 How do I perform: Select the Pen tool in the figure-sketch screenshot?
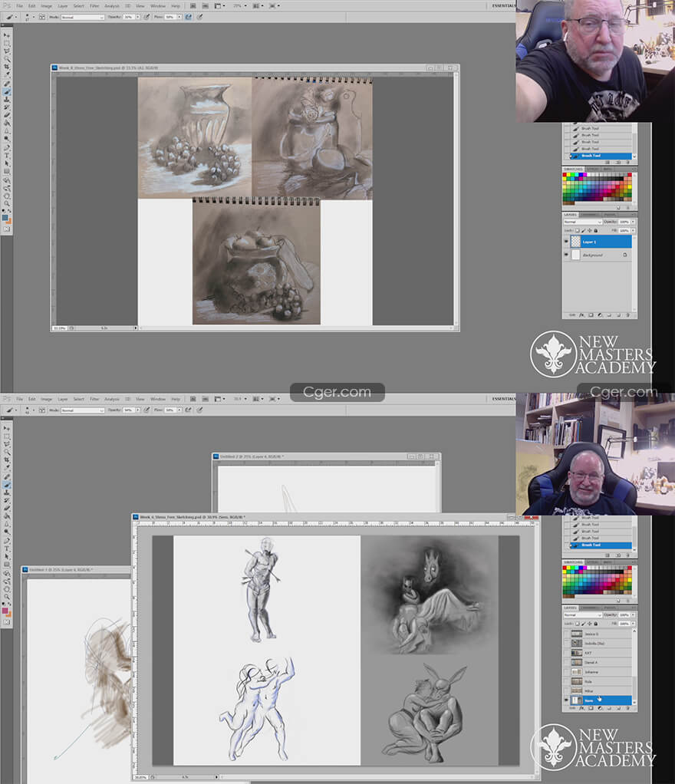click(x=6, y=541)
